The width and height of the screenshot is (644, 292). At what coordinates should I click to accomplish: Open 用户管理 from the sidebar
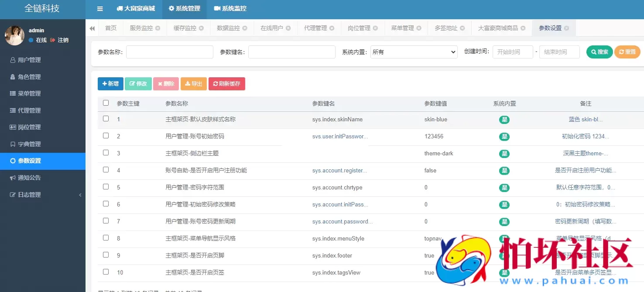click(x=28, y=60)
